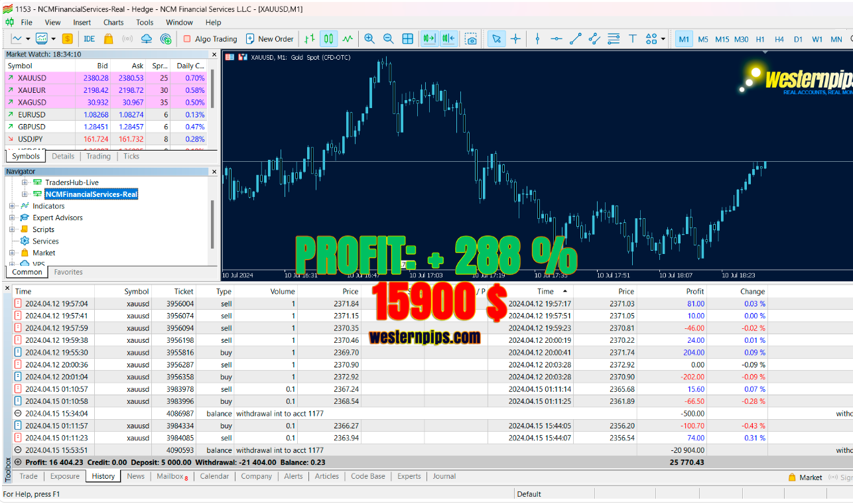Viewport: 853px width, 504px height.
Task: Set timeframe to H1
Action: pos(760,39)
